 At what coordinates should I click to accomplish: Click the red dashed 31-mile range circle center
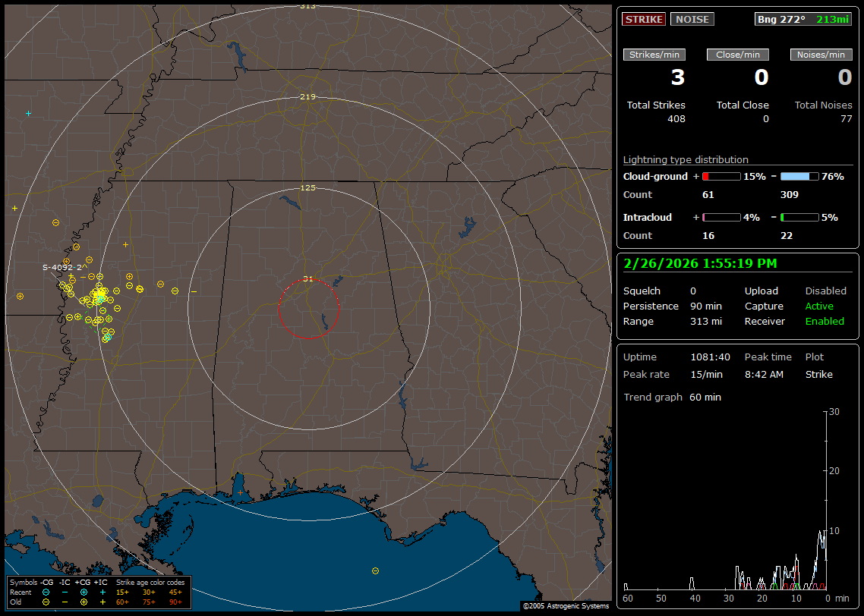coord(308,308)
